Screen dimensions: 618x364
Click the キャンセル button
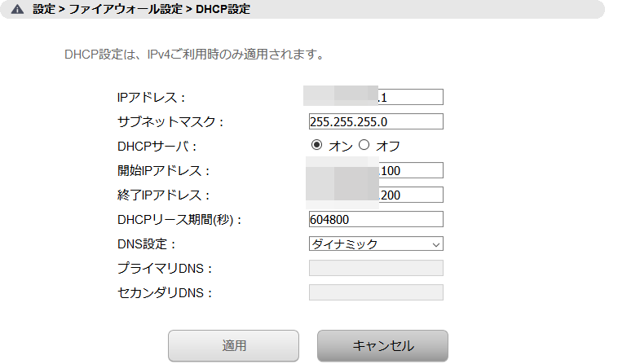382,345
